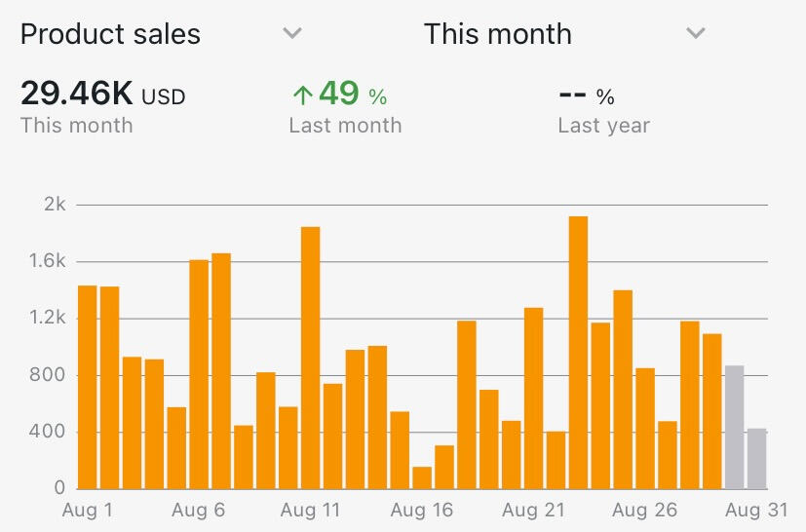
Task: Select the tallest orange bar in chart
Action: (x=578, y=352)
